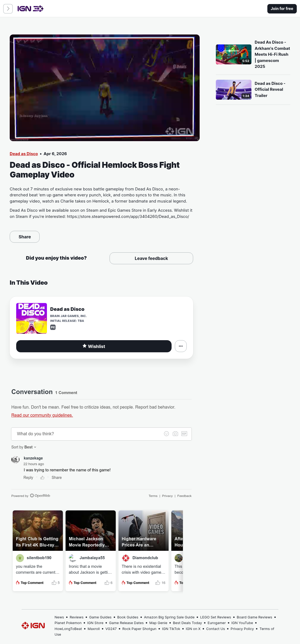Click the camera icon to attach an image
Screen dimensions: 300x644
(175, 434)
